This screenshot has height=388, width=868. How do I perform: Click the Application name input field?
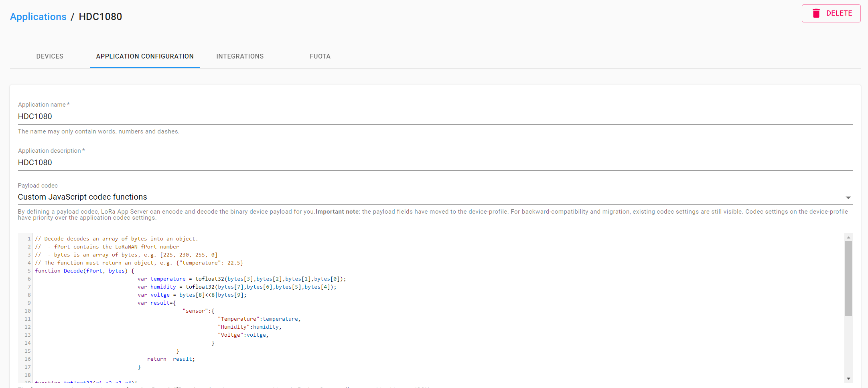435,116
